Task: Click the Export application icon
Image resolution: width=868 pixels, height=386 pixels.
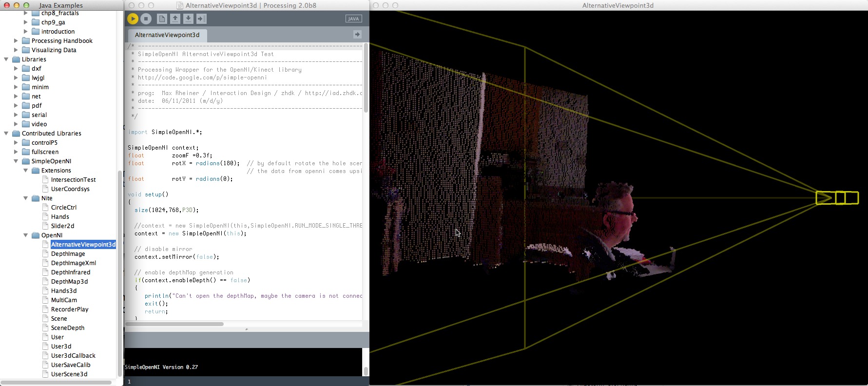Action: (201, 19)
